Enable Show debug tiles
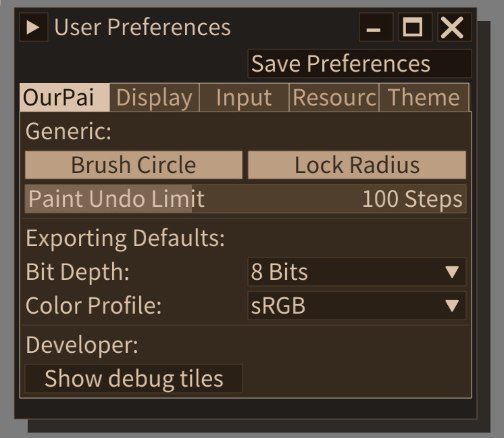This screenshot has height=438, width=504. [x=134, y=379]
